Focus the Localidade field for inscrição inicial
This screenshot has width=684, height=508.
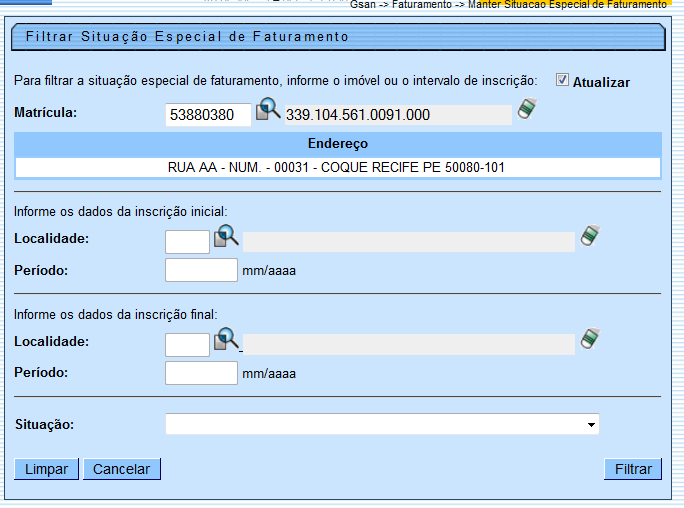187,241
